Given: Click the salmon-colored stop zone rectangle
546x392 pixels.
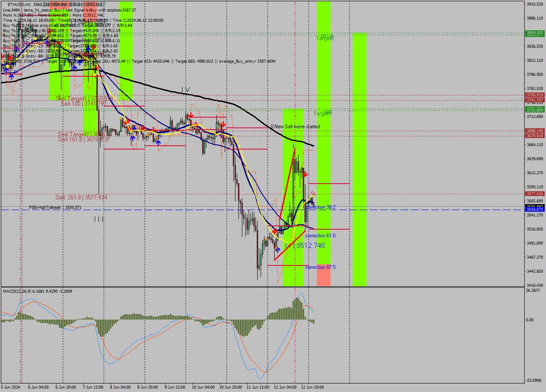Looking at the screenshot, I should (323, 275).
